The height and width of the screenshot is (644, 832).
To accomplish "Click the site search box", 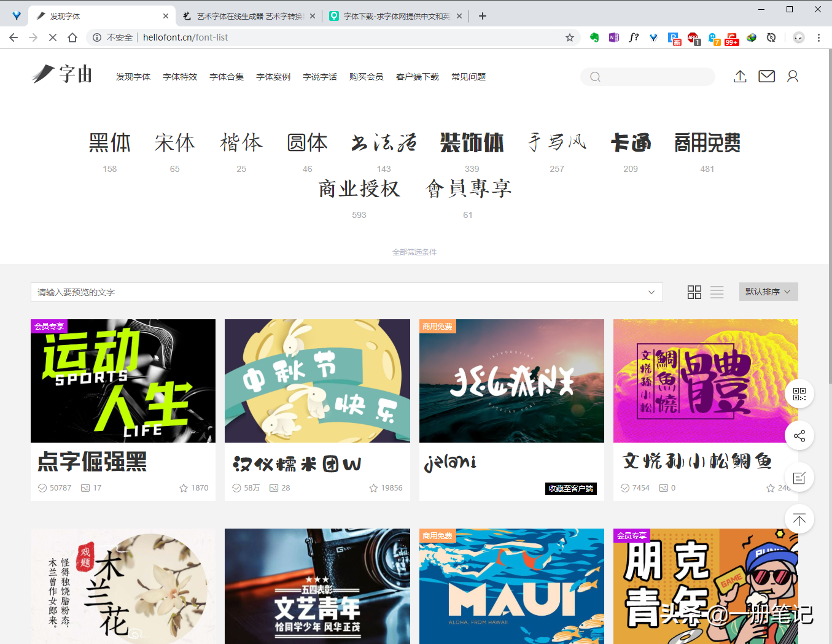I will [648, 77].
